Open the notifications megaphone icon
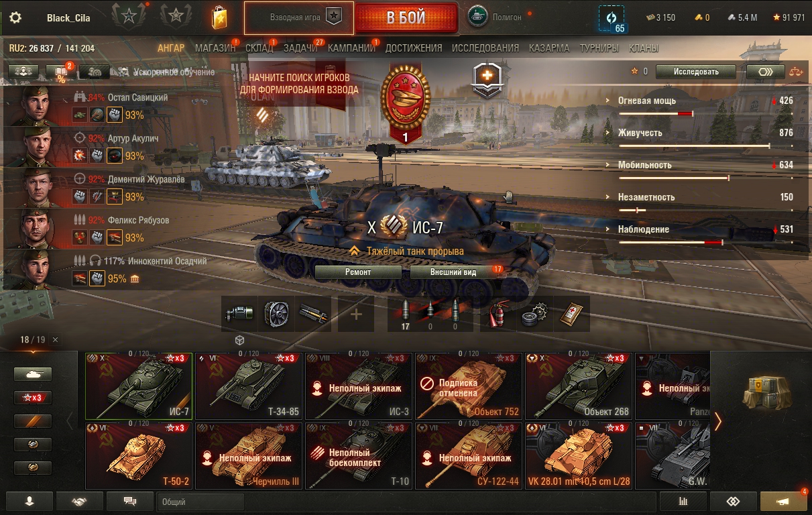The width and height of the screenshot is (812, 515). 783,501
